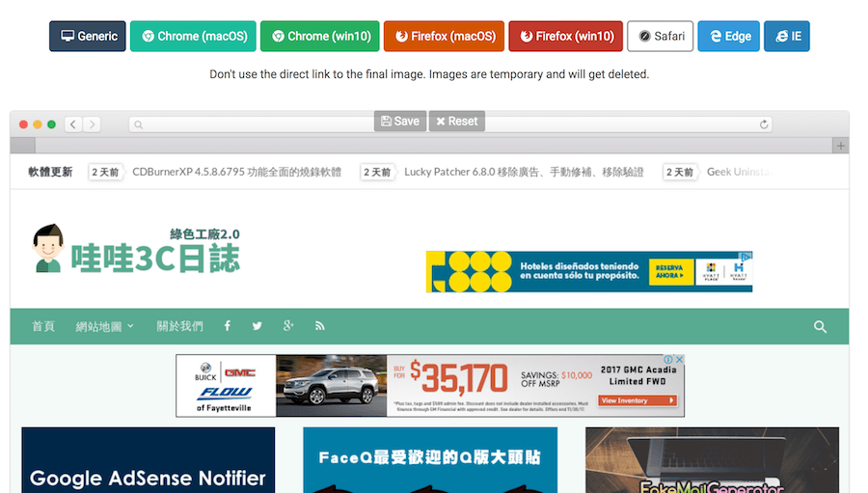Open the RSS feed icon
Viewport: 868px width, 493px height.
(x=319, y=326)
